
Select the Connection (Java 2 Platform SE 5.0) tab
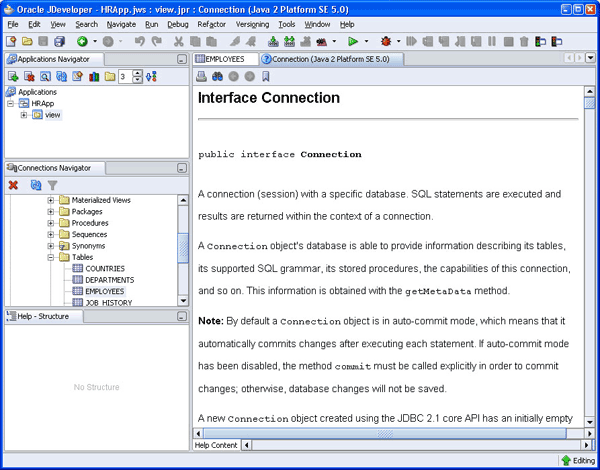(x=331, y=59)
